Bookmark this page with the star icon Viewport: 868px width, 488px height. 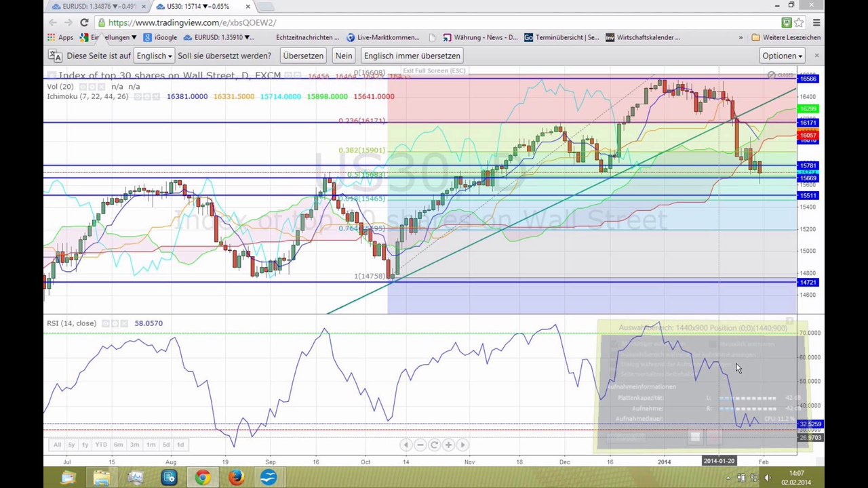(799, 22)
